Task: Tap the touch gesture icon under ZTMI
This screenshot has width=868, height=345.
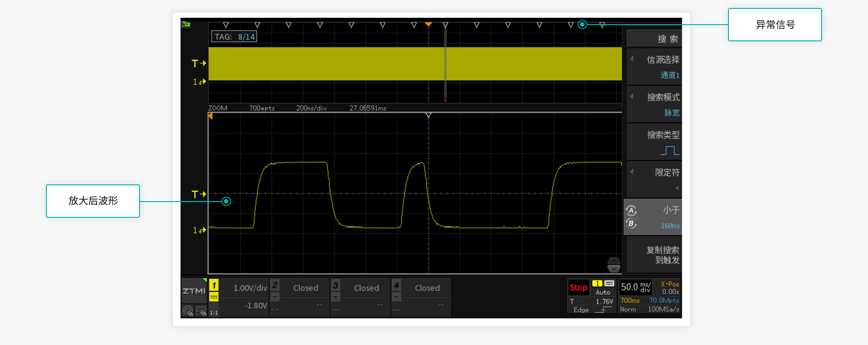Action: tap(188, 311)
